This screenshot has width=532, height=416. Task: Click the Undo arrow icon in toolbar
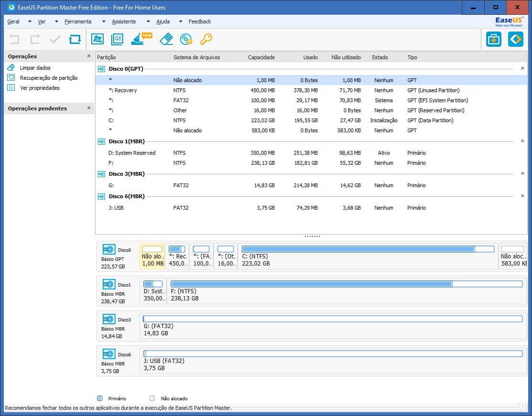pyautogui.click(x=14, y=39)
